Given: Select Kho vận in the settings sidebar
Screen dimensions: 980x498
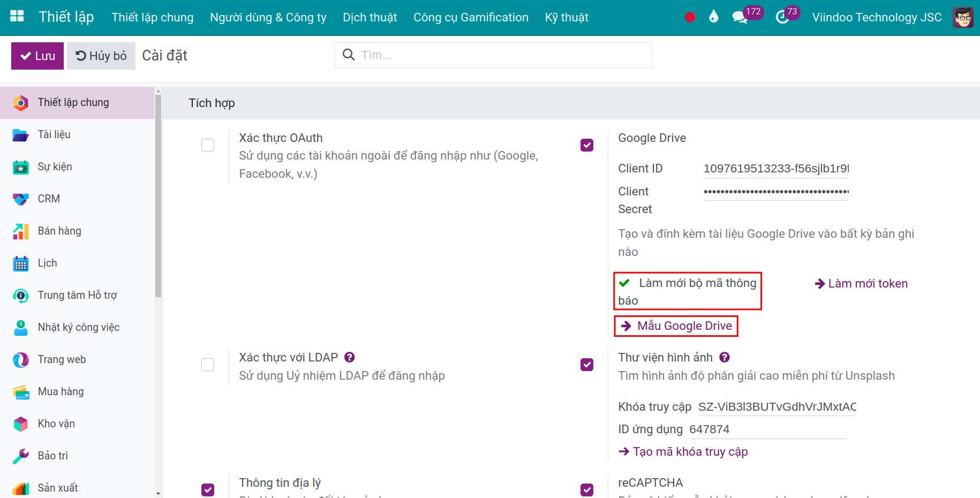Looking at the screenshot, I should coord(77,424).
